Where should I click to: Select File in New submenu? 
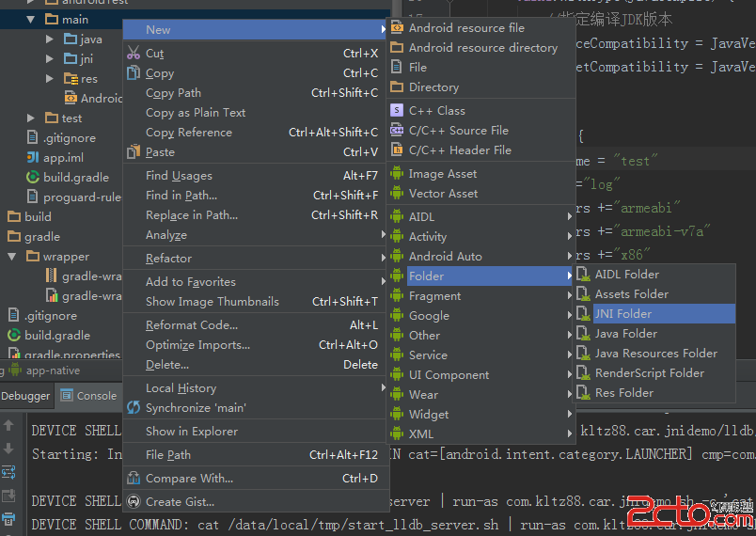pos(481,68)
